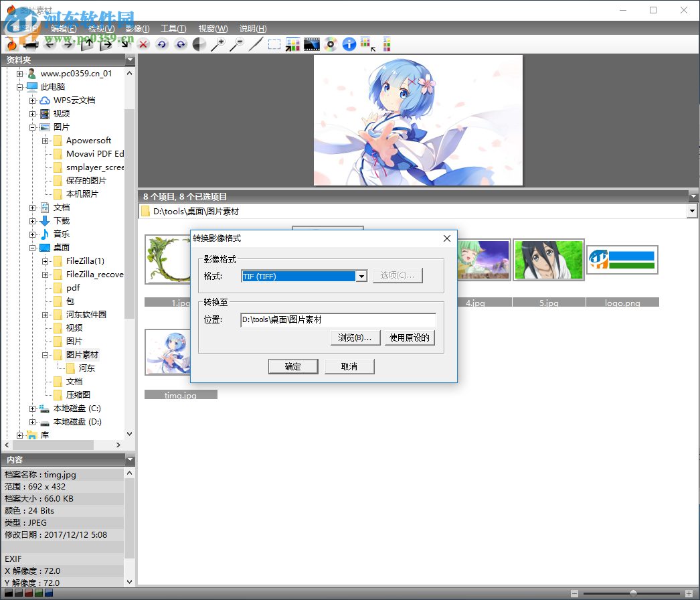Click 确定 in the convert dialog
The height and width of the screenshot is (600, 700).
coord(293,366)
